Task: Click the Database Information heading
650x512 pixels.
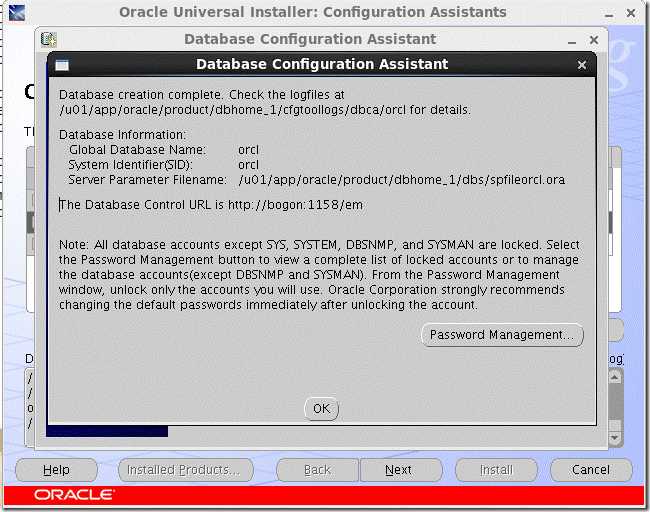Action: pyautogui.click(x=123, y=135)
